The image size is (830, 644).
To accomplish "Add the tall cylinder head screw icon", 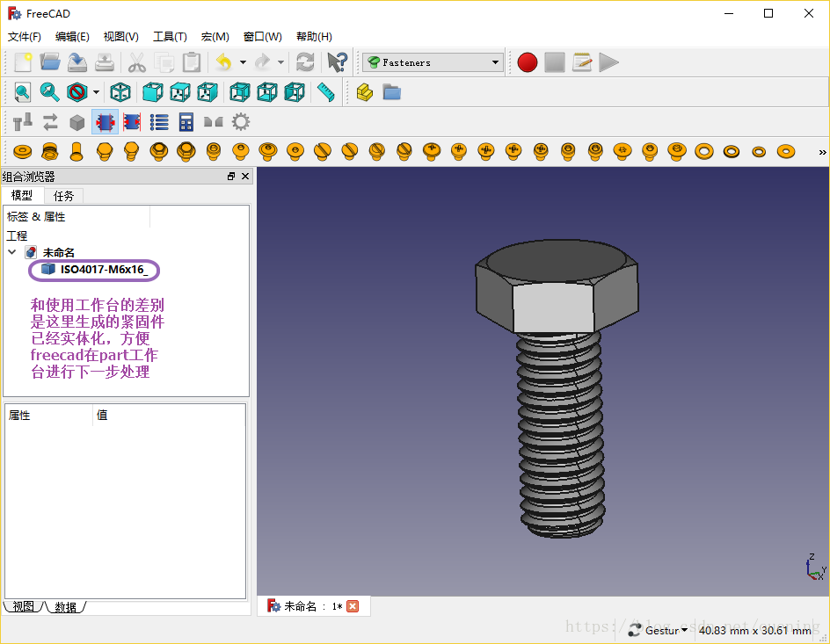I will pos(76,152).
